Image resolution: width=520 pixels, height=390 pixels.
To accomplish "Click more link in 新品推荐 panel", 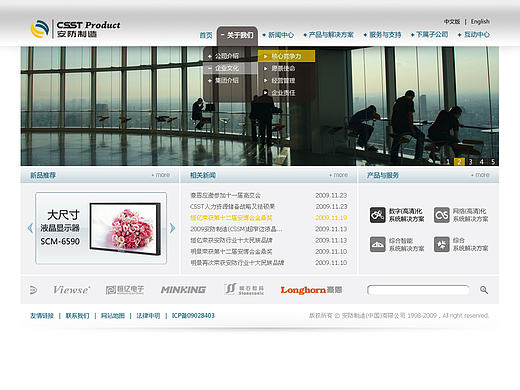I will [x=161, y=175].
